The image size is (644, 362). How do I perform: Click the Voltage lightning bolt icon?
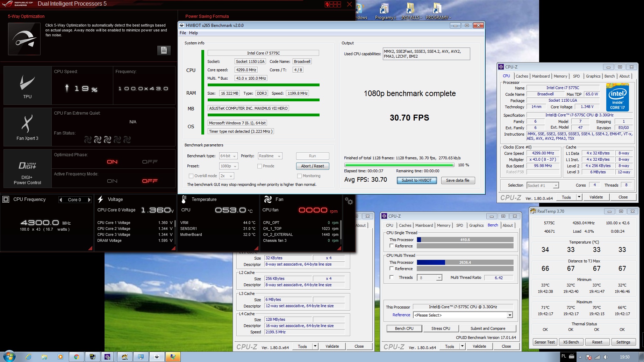click(100, 199)
